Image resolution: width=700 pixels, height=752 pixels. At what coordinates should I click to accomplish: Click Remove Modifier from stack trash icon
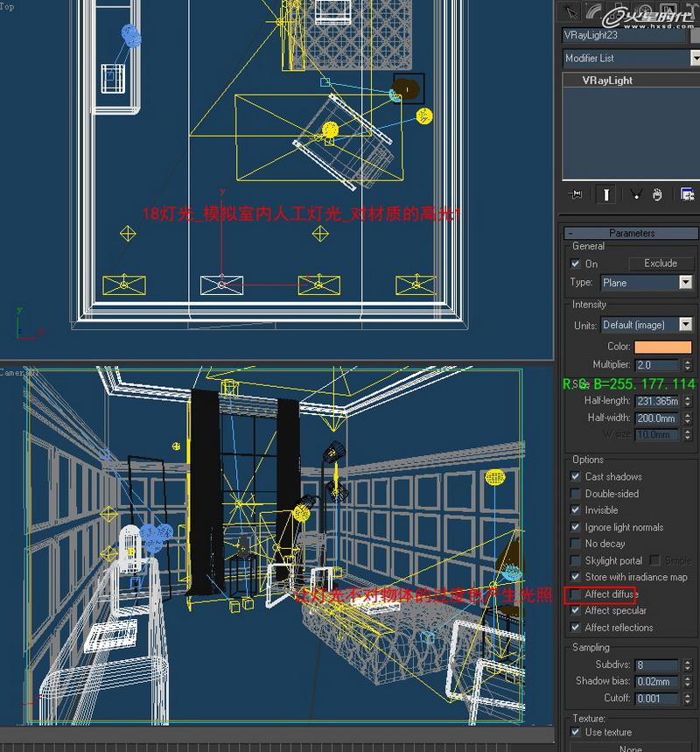tap(657, 194)
